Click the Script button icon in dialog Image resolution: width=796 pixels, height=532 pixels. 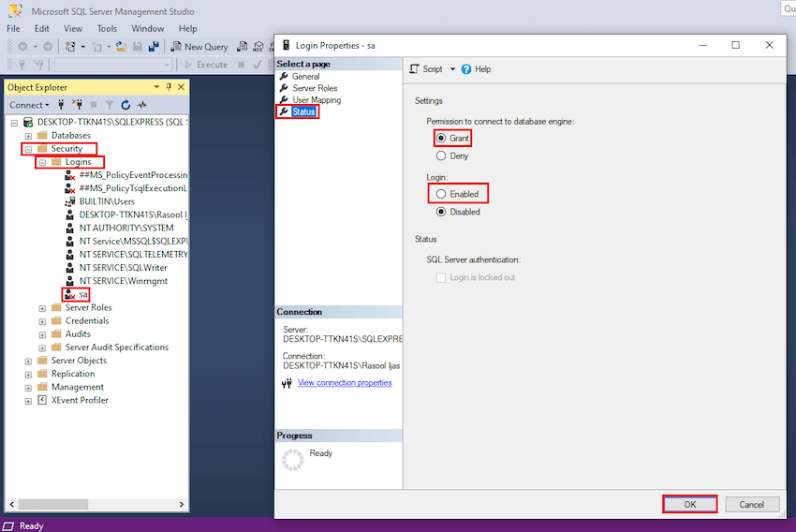[x=415, y=69]
